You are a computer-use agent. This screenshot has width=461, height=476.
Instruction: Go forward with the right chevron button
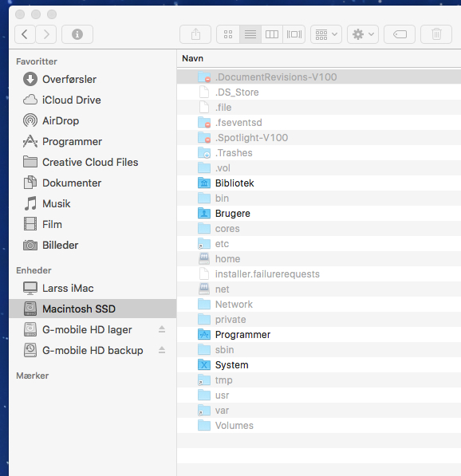(45, 34)
